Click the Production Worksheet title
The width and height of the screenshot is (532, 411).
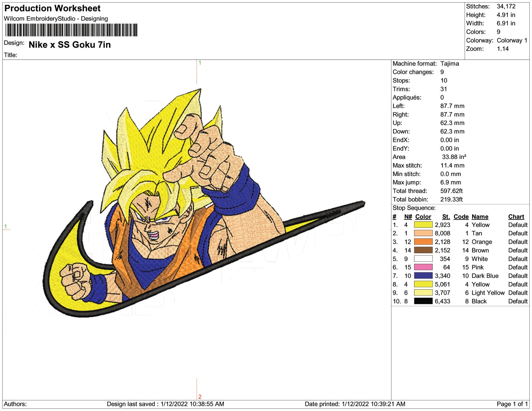53,8
